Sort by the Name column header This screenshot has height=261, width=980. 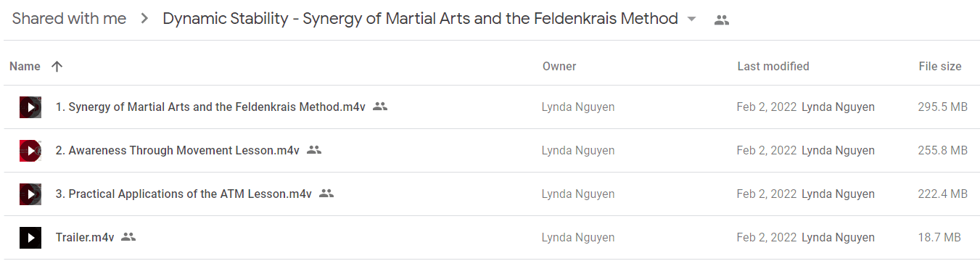pyautogui.click(x=25, y=66)
